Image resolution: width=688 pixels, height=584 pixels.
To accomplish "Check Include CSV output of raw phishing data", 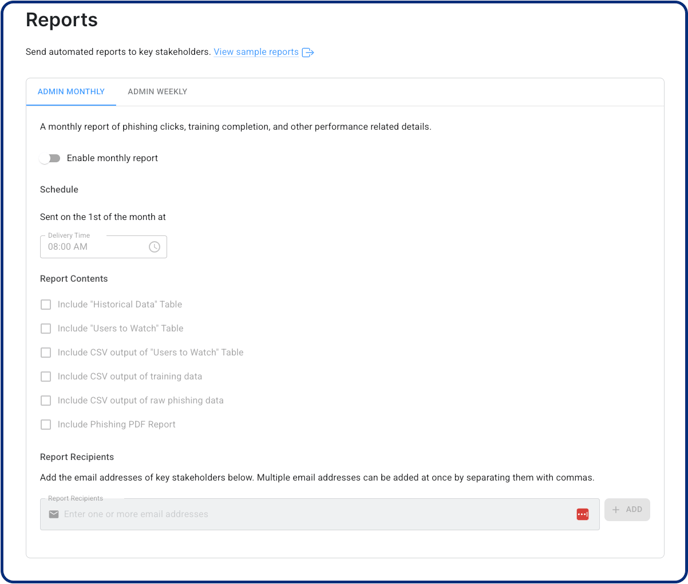I will [46, 401].
